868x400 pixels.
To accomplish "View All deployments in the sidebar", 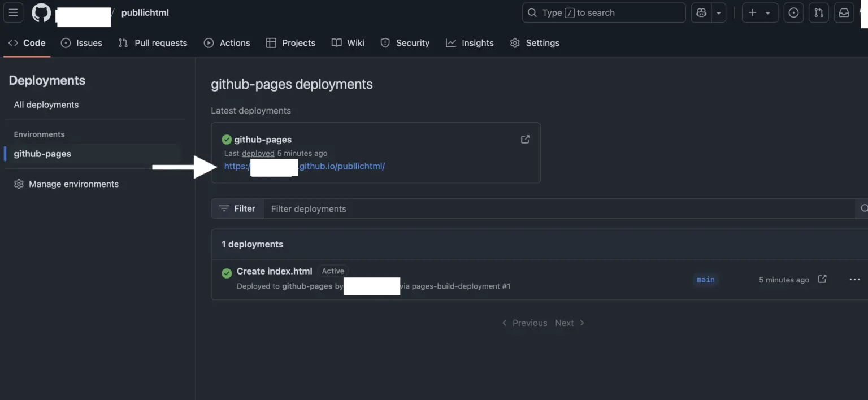I will pyautogui.click(x=46, y=104).
